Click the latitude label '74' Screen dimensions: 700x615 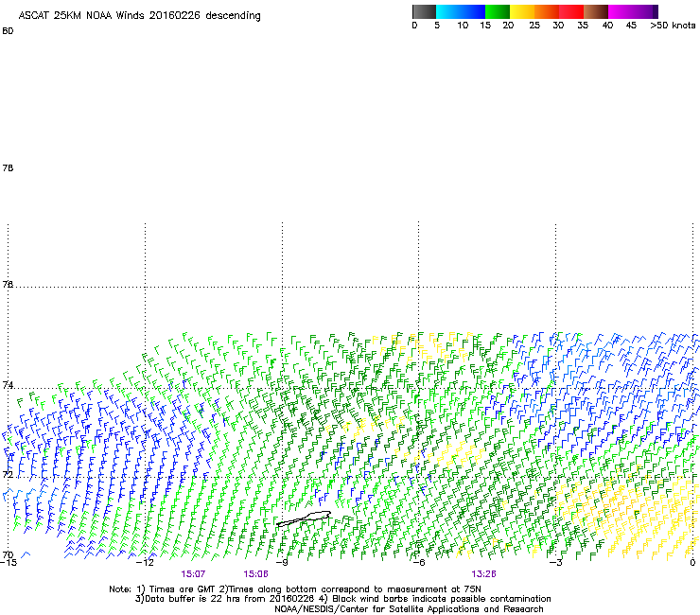(8, 385)
